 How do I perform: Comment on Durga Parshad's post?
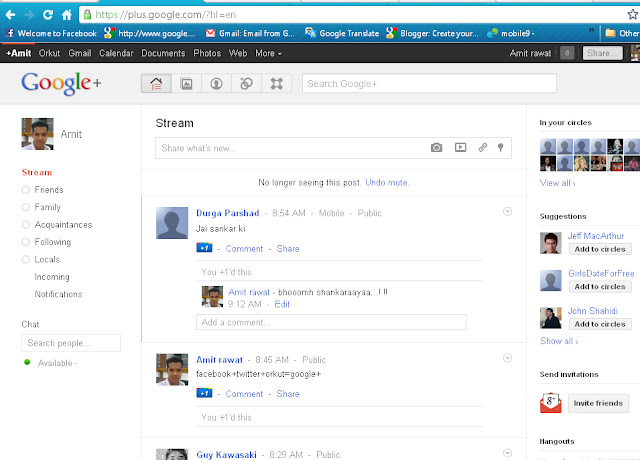(244, 249)
